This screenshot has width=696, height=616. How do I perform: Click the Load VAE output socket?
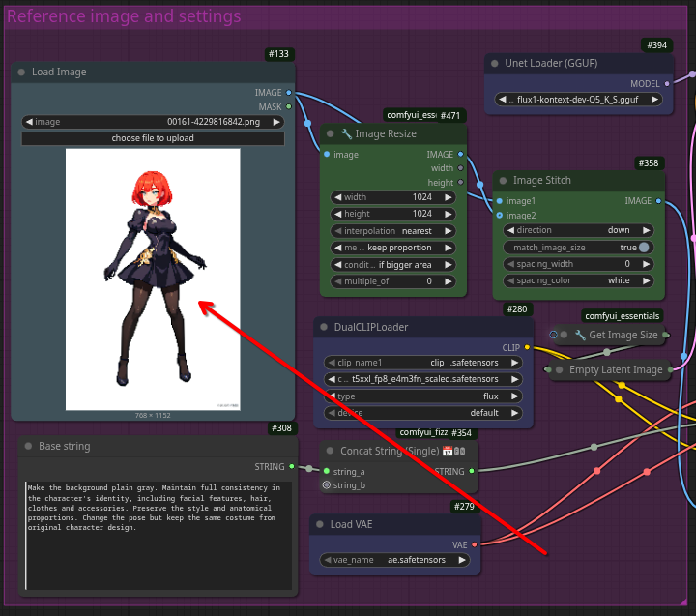coord(475,544)
